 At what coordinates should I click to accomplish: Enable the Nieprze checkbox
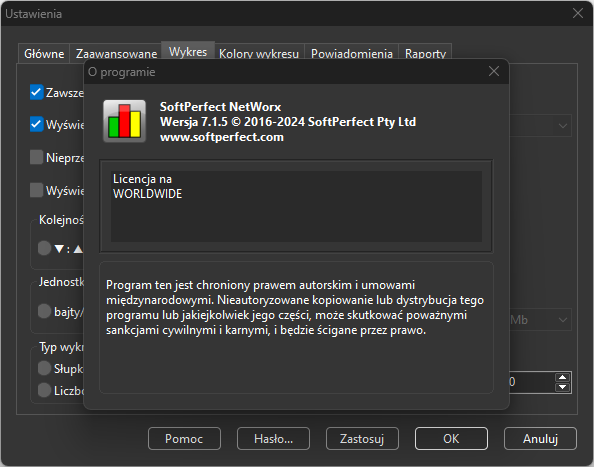coord(36,157)
